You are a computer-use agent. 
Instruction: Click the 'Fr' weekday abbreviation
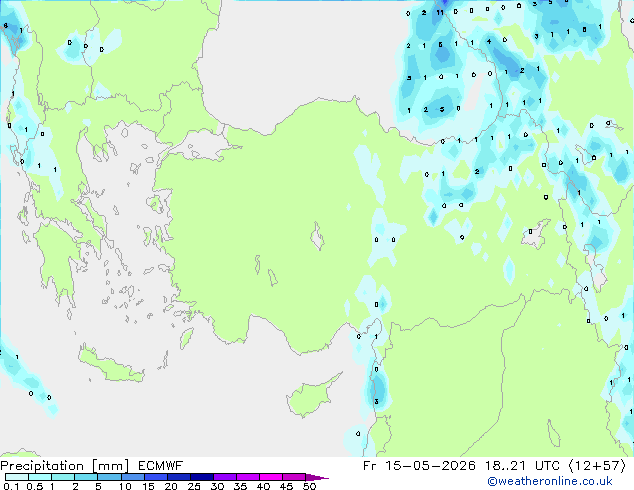[x=369, y=466]
